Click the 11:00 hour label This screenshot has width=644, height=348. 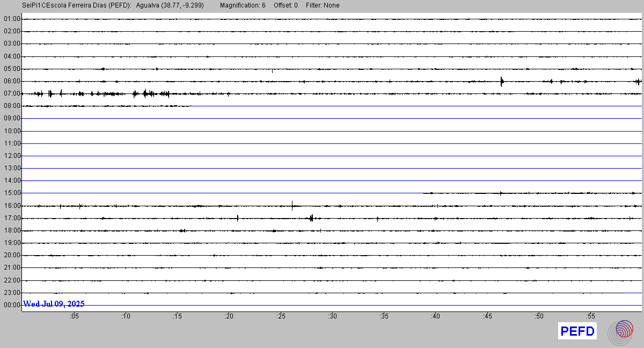[12, 143]
